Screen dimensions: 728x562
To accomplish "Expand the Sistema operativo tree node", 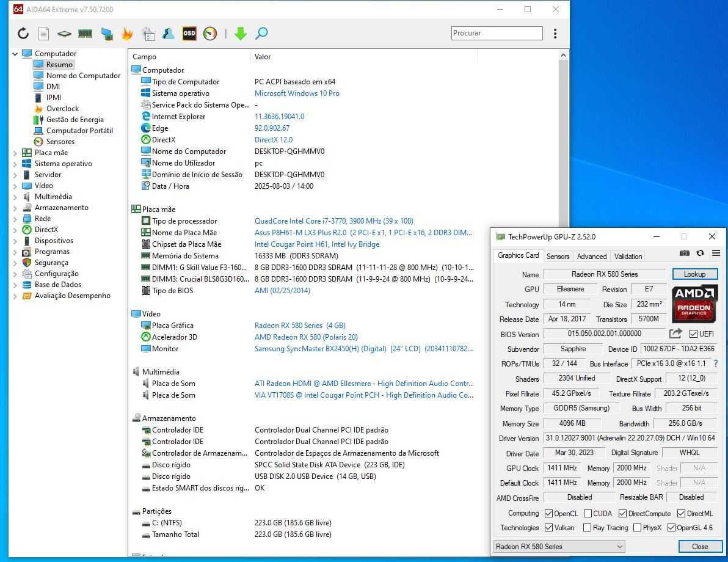I will [15, 164].
